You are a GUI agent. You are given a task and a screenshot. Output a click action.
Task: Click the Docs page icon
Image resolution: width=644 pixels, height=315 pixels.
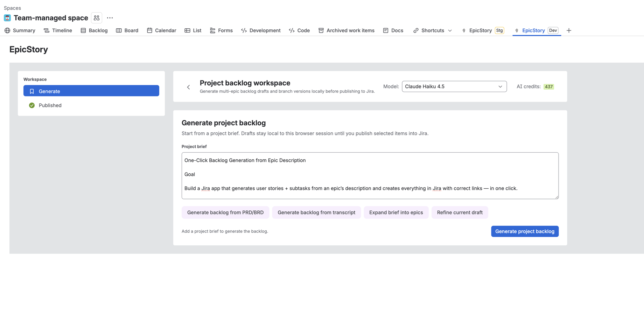pyautogui.click(x=386, y=30)
